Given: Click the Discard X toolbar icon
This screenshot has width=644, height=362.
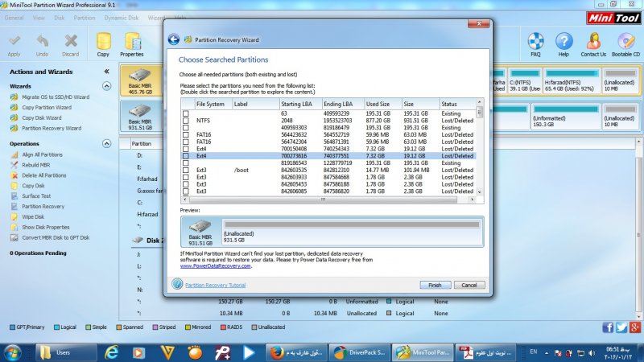Looking at the screenshot, I should 71,41.
